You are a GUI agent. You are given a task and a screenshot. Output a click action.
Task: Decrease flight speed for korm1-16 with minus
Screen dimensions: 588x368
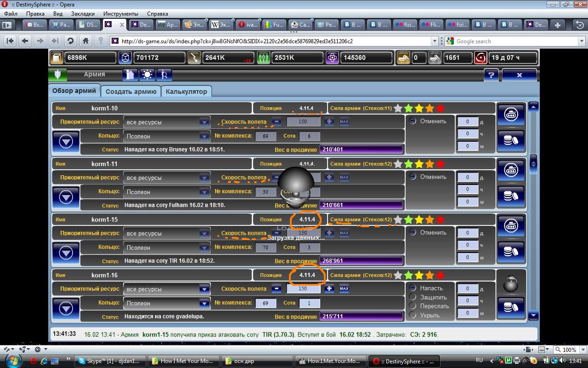[276, 289]
